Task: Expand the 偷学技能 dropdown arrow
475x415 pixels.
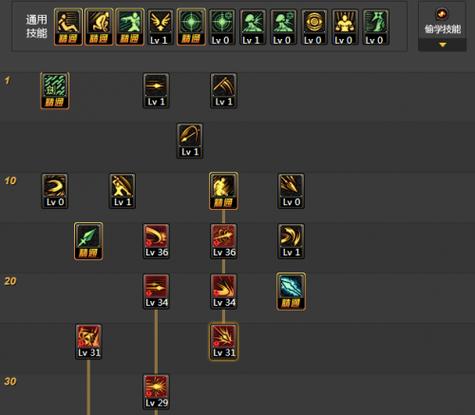Action: click(442, 44)
